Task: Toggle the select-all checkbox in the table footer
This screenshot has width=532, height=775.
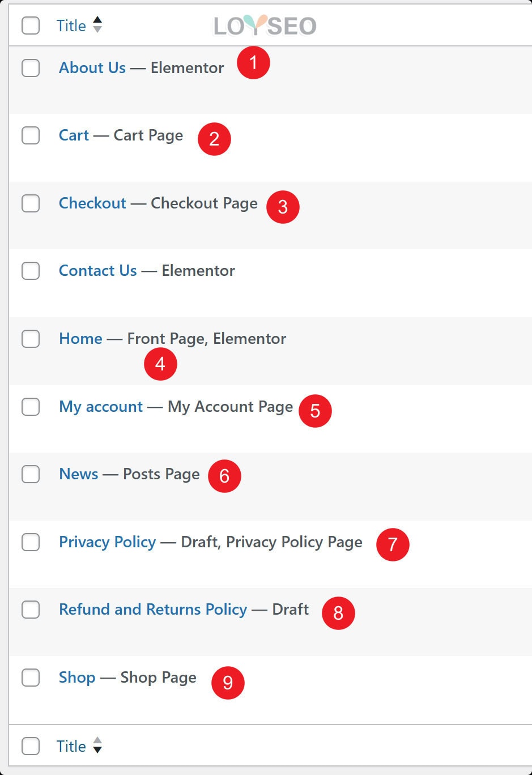Action: (x=31, y=746)
